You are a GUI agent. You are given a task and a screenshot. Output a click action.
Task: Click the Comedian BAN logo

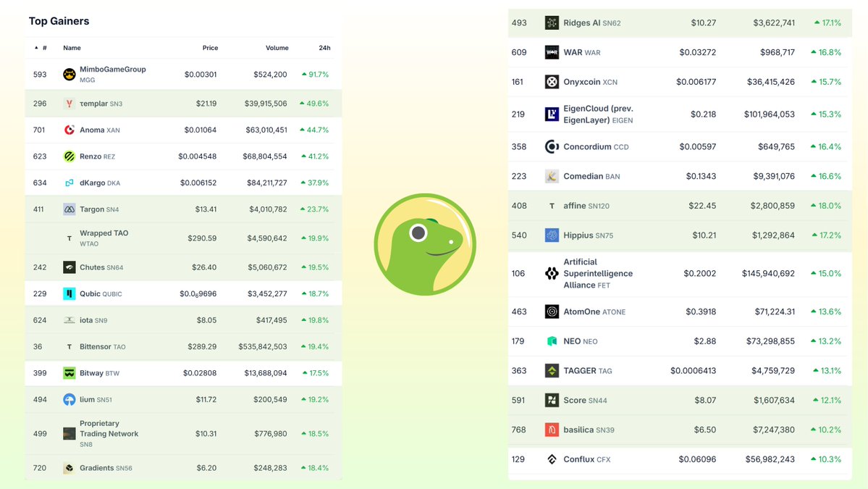(552, 176)
